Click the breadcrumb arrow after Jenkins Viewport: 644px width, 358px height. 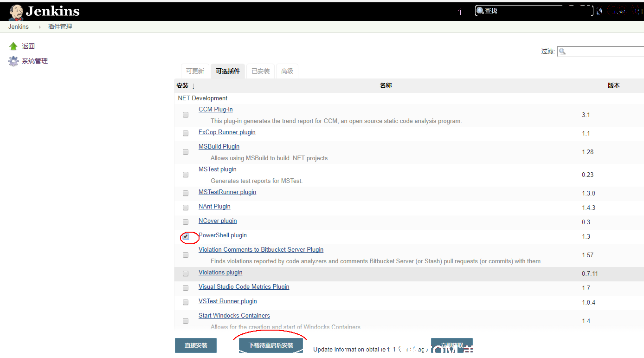40,27
